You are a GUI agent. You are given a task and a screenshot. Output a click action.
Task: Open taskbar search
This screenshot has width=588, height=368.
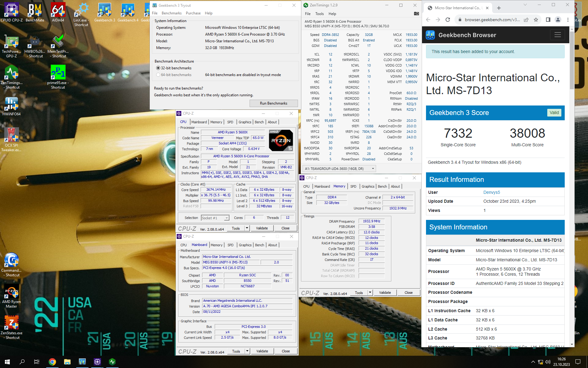click(x=22, y=362)
